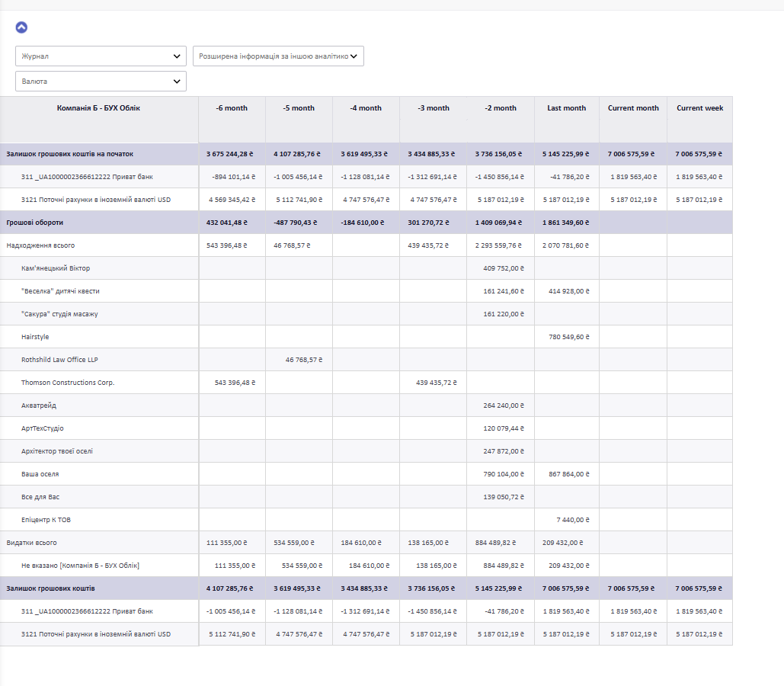Click the Кам'янецький Віктор row label

(x=56, y=268)
